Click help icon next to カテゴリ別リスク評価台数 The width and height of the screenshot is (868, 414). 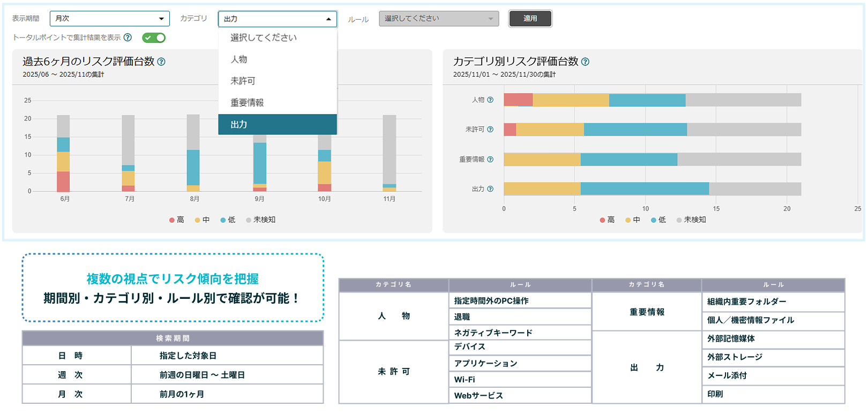tap(585, 62)
